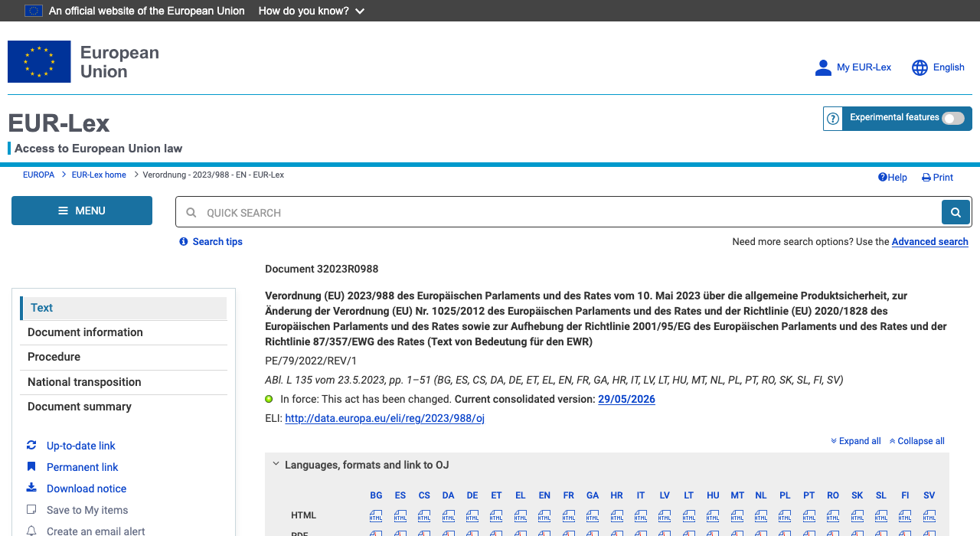Open the CS language HTML document icon
This screenshot has width=980, height=536.
pyautogui.click(x=424, y=516)
